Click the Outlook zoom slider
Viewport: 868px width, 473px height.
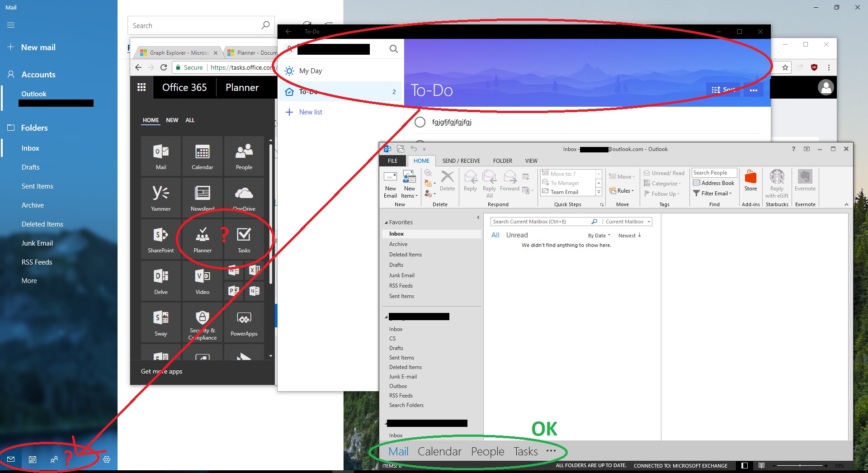(x=799, y=466)
